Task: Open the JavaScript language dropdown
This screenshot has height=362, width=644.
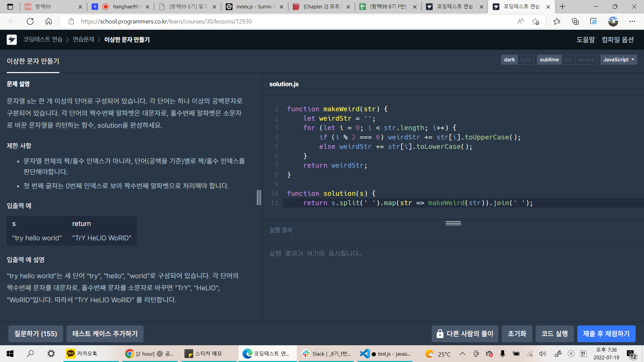Action: (618, 60)
